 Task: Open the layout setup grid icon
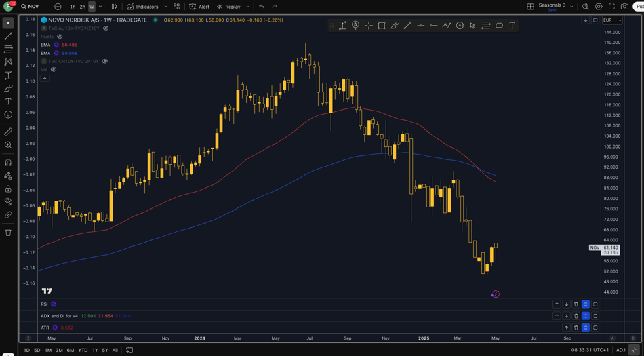[x=531, y=7]
